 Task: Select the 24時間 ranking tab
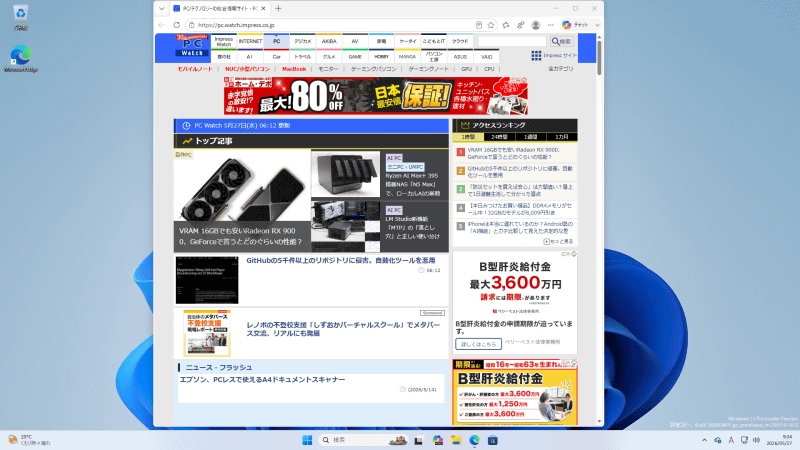pyautogui.click(x=499, y=137)
